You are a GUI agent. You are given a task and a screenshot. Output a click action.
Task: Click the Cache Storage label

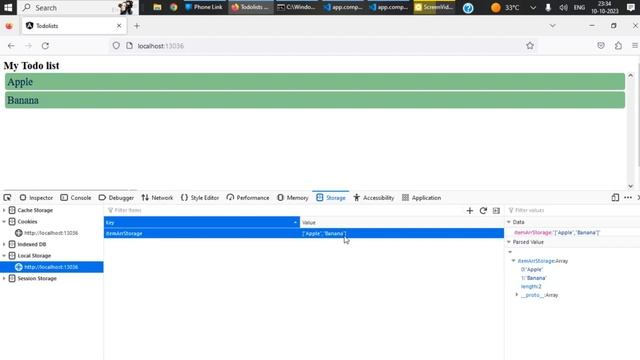coord(35,210)
